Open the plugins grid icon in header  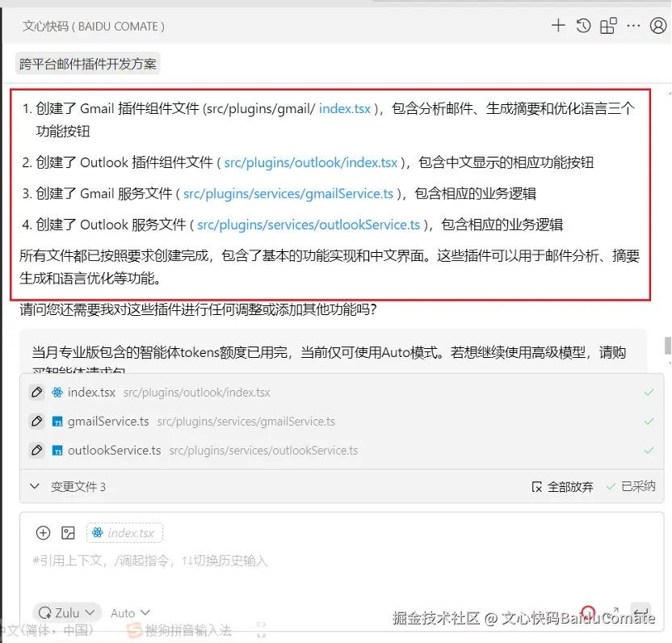point(608,26)
